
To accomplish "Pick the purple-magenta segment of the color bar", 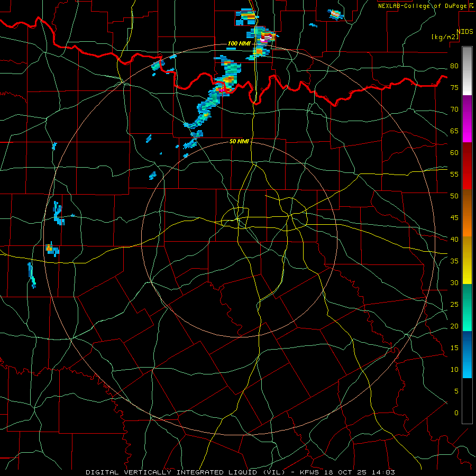I will click(467, 119).
